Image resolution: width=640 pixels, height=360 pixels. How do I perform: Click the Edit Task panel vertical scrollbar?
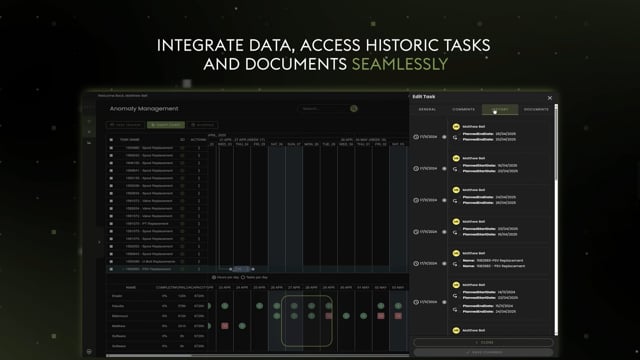(556, 220)
